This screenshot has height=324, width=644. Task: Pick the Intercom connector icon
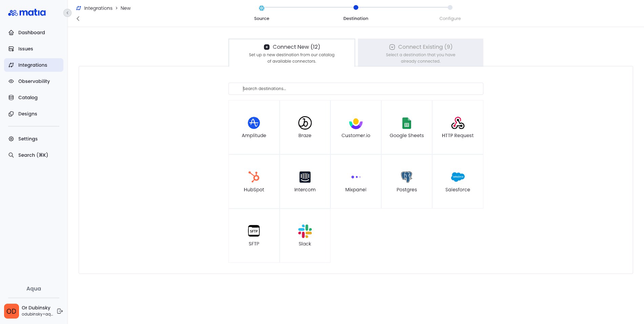coord(305,177)
